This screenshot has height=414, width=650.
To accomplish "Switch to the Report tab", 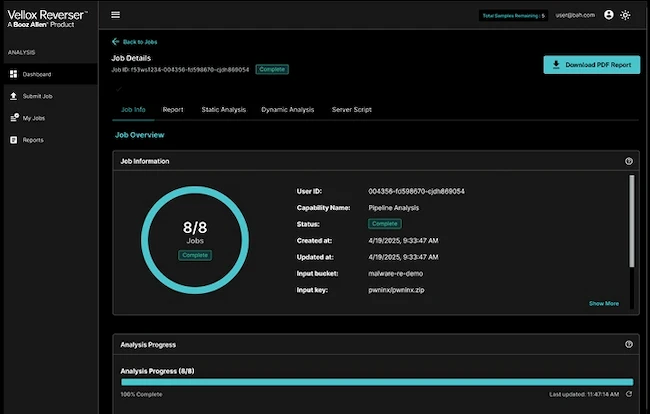I will point(172,109).
